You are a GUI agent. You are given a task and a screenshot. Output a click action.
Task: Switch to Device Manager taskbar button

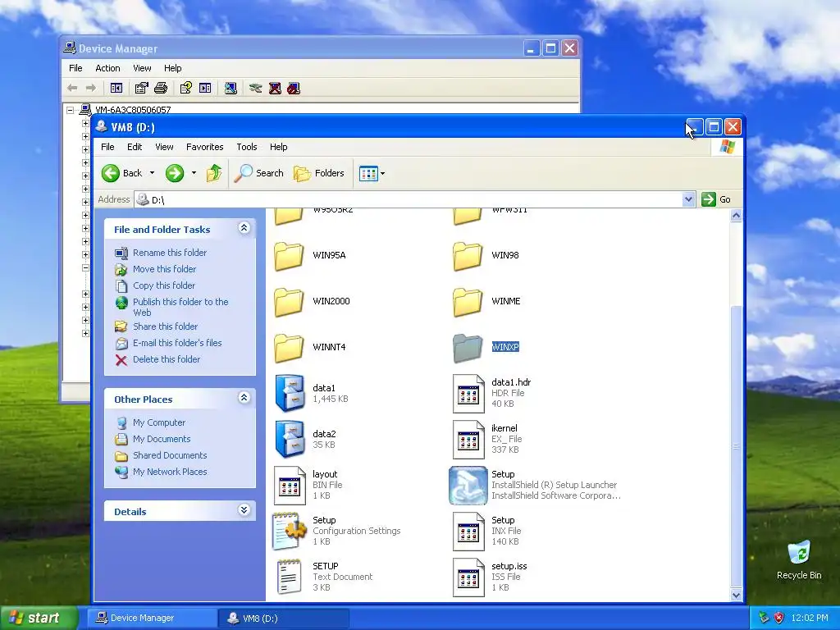click(x=152, y=619)
